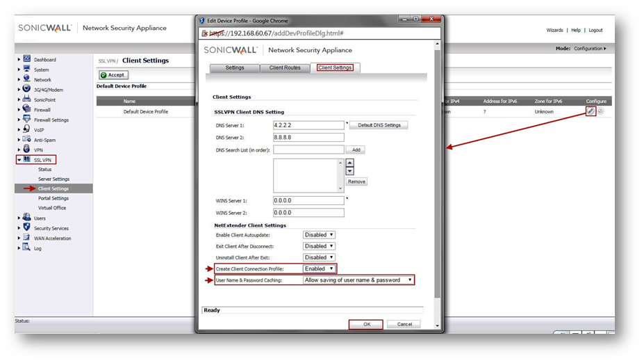Move DNS search entry down arrow
Viewport: 644px width, 363px height.
[x=350, y=171]
